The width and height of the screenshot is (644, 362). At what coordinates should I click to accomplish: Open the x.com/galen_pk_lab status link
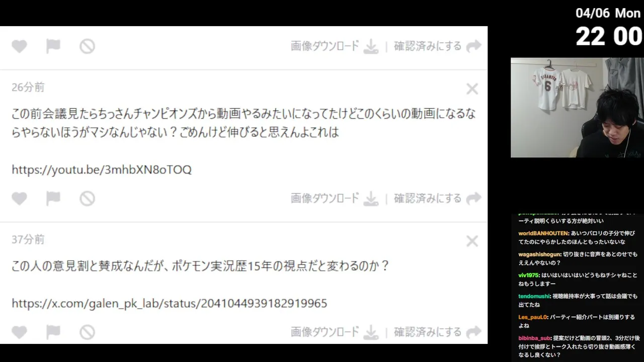coord(169,303)
